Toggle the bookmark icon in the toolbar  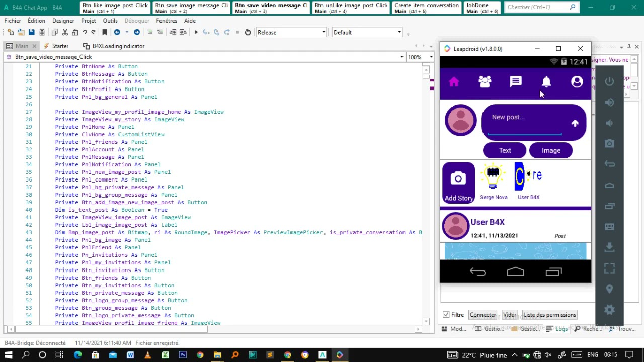tap(105, 32)
